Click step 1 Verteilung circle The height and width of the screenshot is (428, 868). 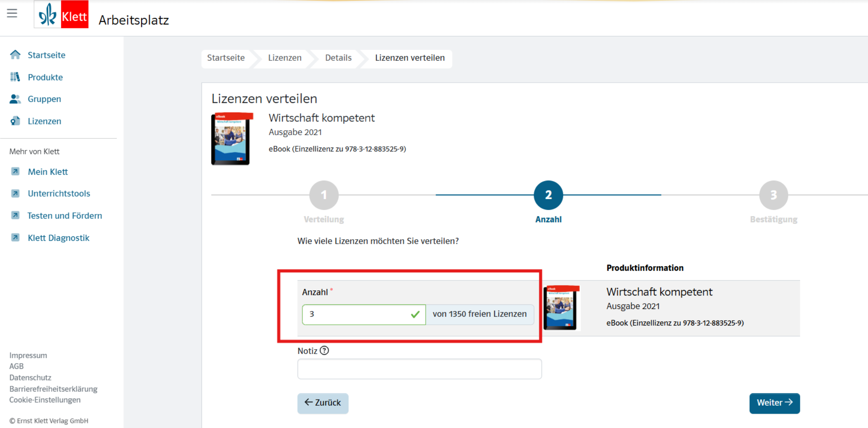[x=324, y=195]
